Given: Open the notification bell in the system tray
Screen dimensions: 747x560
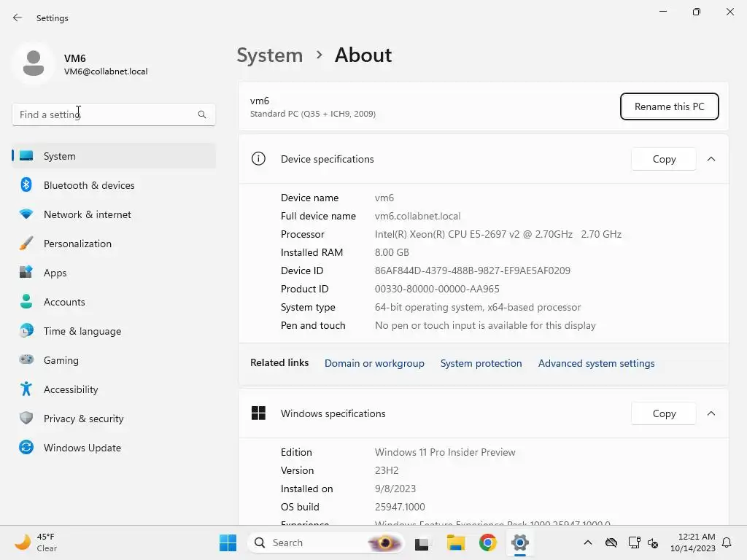Looking at the screenshot, I should pyautogui.click(x=727, y=542).
